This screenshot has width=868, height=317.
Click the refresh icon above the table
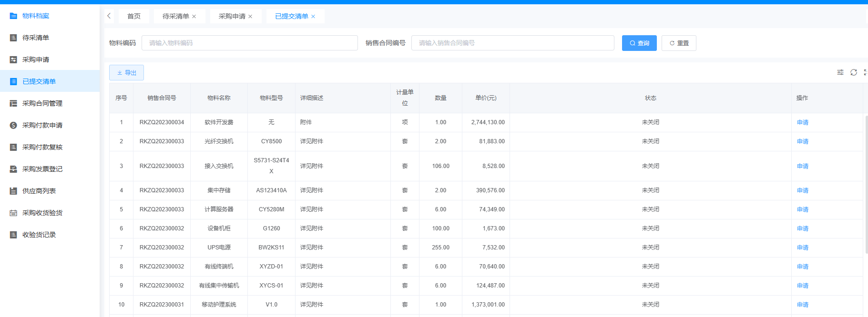coord(854,72)
